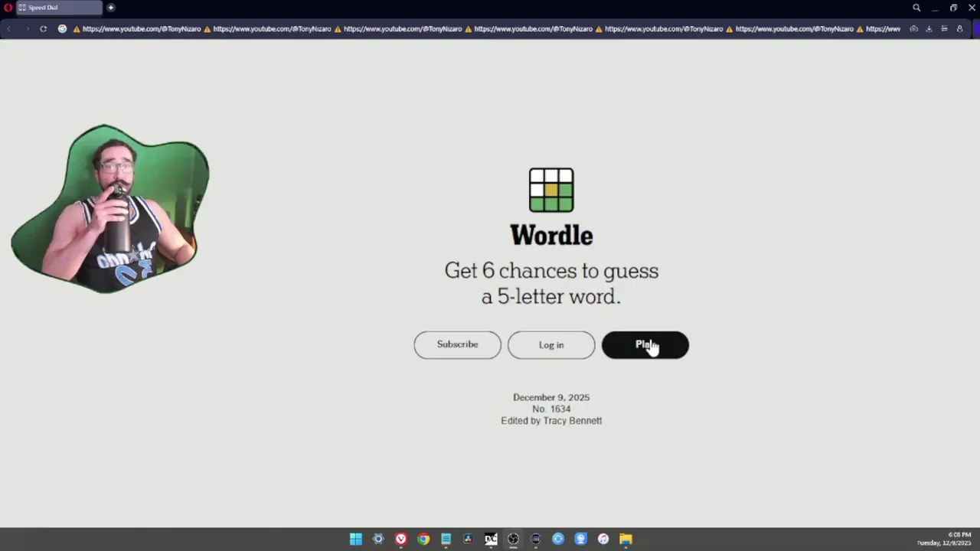Open the profile account icon
Viewport: 980px width, 551px height.
click(959, 29)
